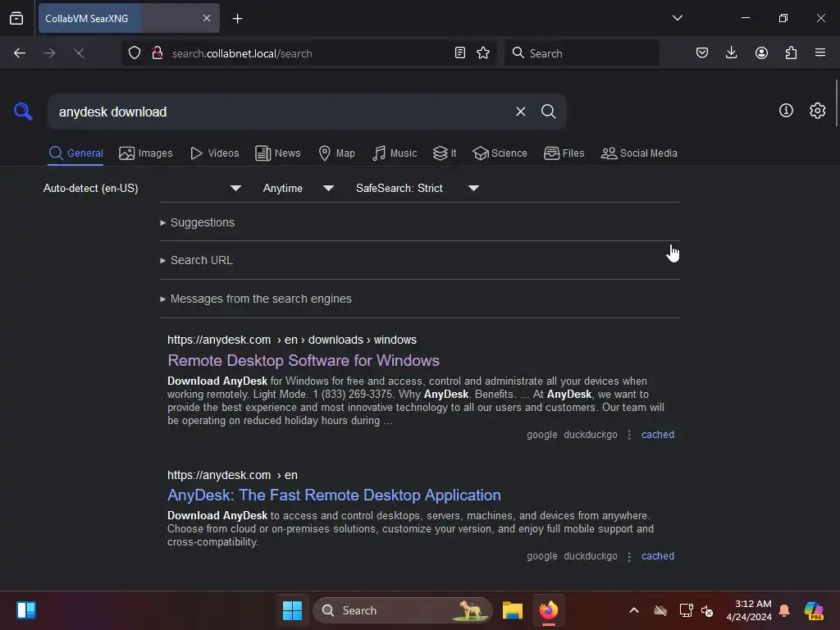Open the Anytime time range dropdown
Viewport: 840px width, 630px height.
point(298,188)
